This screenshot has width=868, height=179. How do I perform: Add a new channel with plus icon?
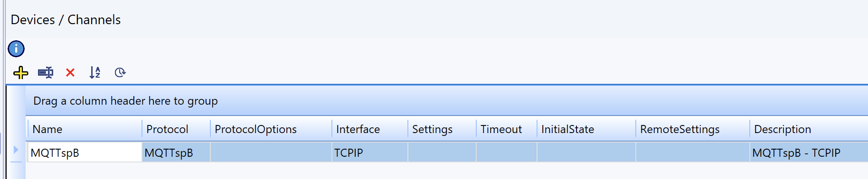click(x=21, y=72)
